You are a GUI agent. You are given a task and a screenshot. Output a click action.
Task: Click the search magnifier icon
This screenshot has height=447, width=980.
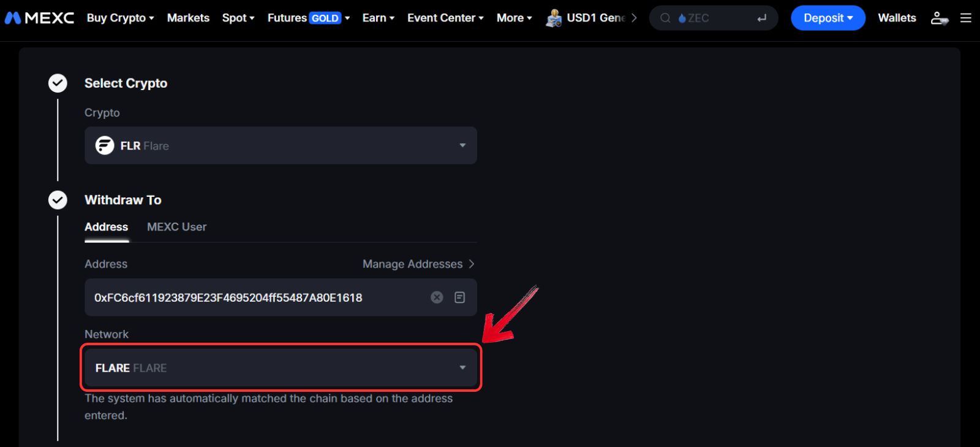pos(665,18)
